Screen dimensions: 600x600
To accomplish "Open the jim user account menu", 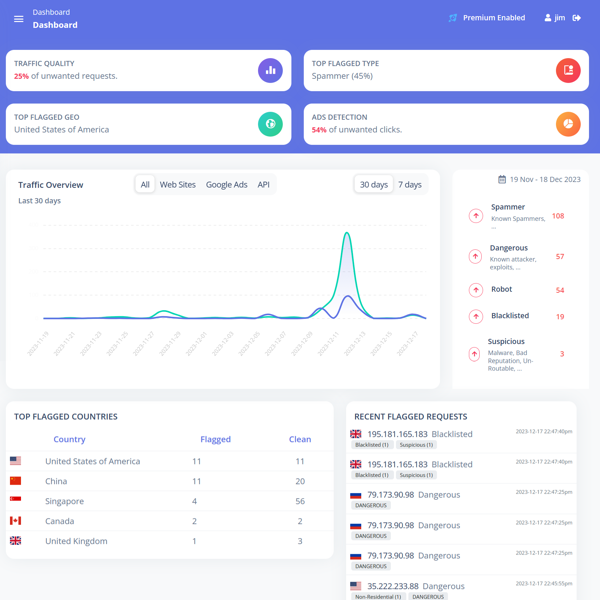I will pyautogui.click(x=555, y=18).
